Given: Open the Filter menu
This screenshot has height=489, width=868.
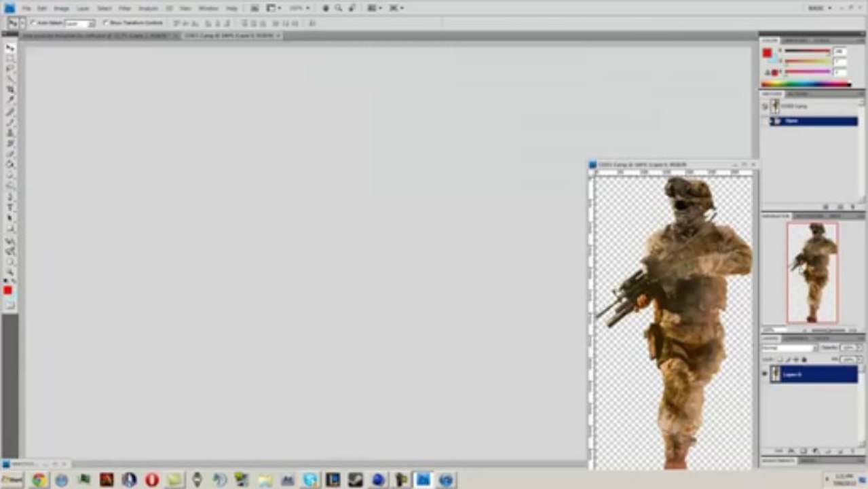Looking at the screenshot, I should tap(125, 8).
